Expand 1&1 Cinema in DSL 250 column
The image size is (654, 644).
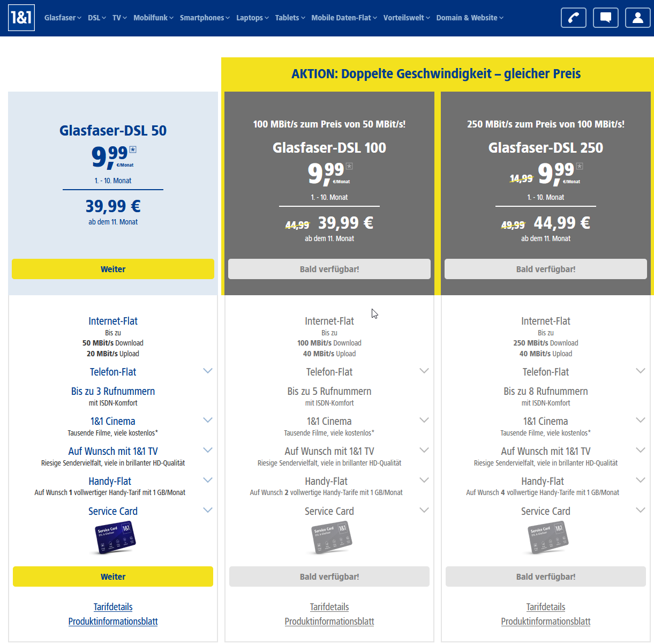click(x=641, y=420)
